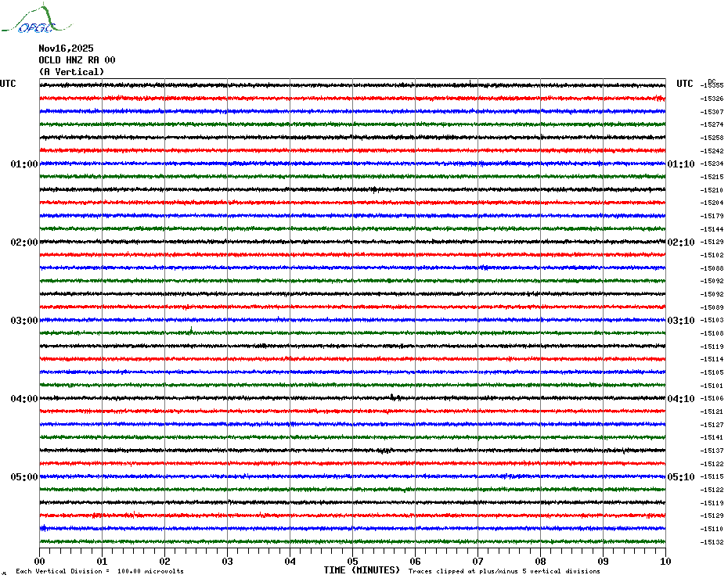Click the 05:10 right-side time label

681,476
